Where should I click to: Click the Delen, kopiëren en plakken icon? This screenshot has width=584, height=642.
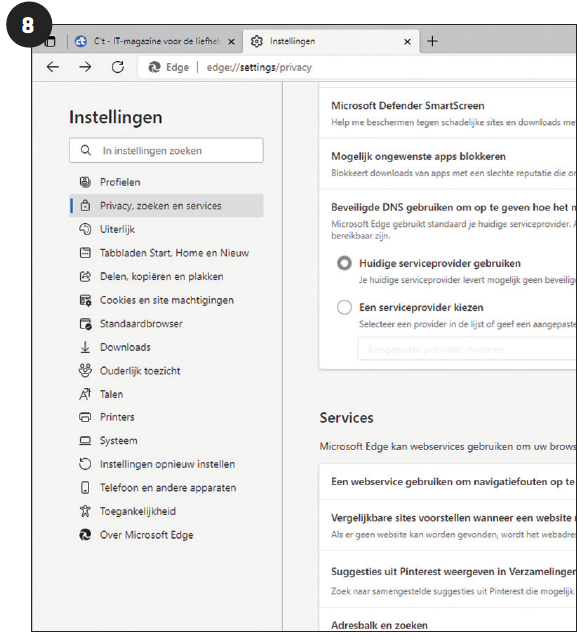click(x=85, y=277)
